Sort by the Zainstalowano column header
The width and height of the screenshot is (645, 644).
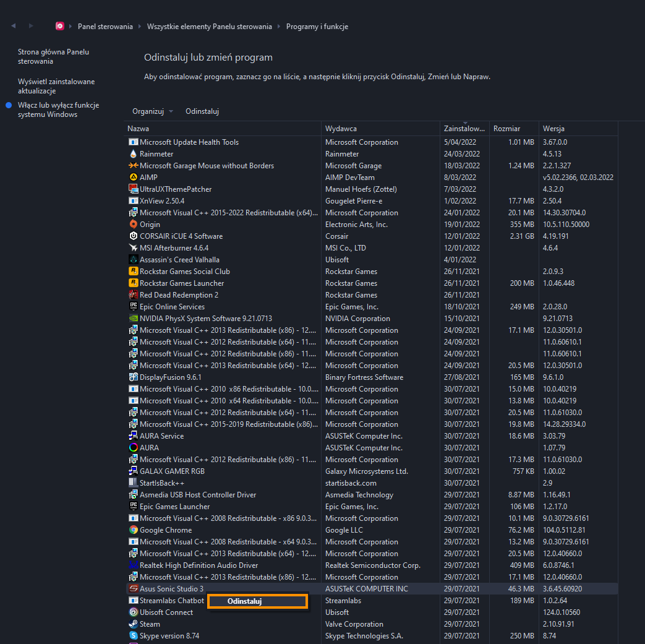[465, 129]
